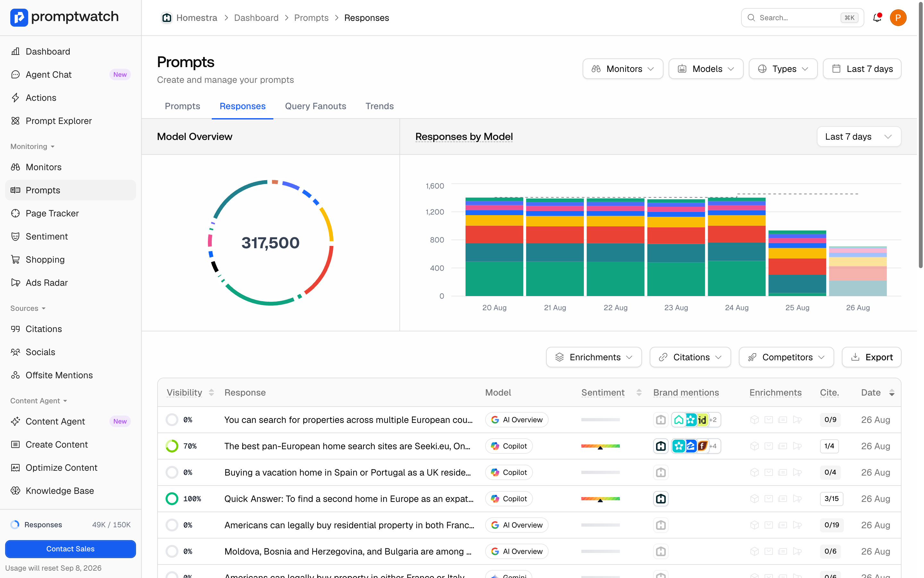Click the Search field

pyautogui.click(x=802, y=18)
